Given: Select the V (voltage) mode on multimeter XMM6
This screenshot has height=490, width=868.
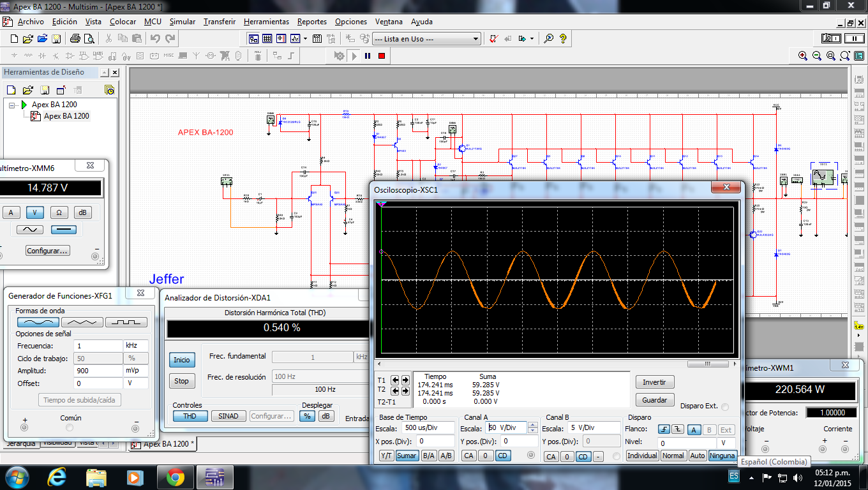Looking at the screenshot, I should 35,212.
